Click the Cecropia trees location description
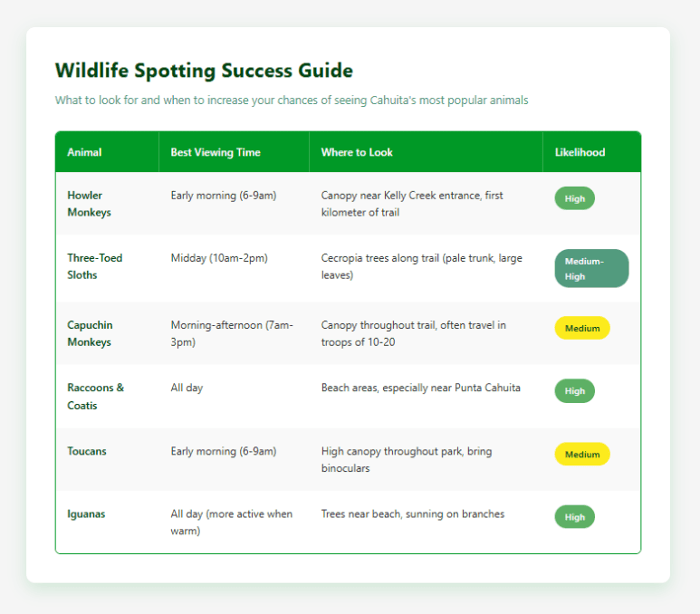 click(x=421, y=266)
